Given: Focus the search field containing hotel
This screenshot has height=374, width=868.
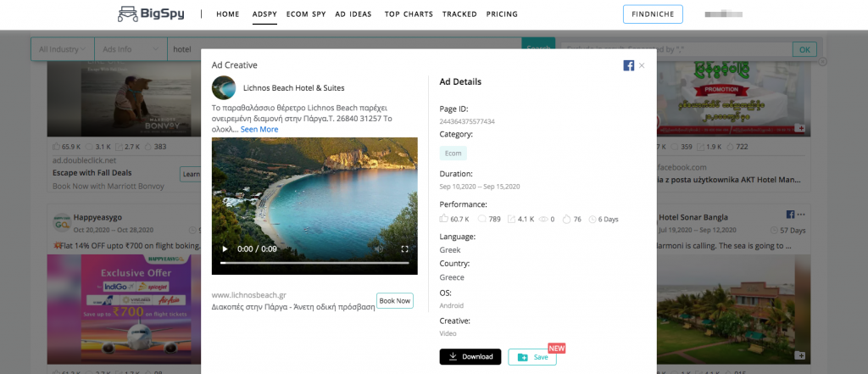Looking at the screenshot, I should pos(344,49).
